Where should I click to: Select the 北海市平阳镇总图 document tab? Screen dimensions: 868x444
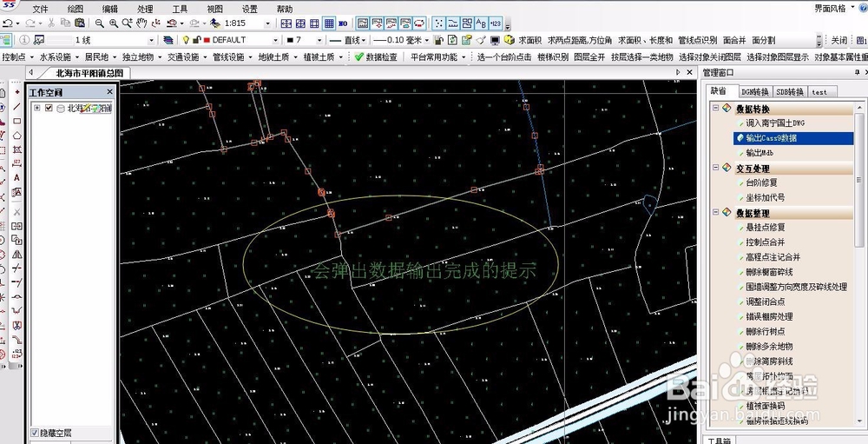(x=89, y=73)
